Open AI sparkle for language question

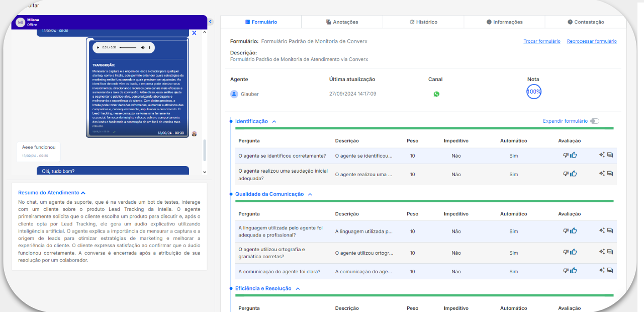601,230
